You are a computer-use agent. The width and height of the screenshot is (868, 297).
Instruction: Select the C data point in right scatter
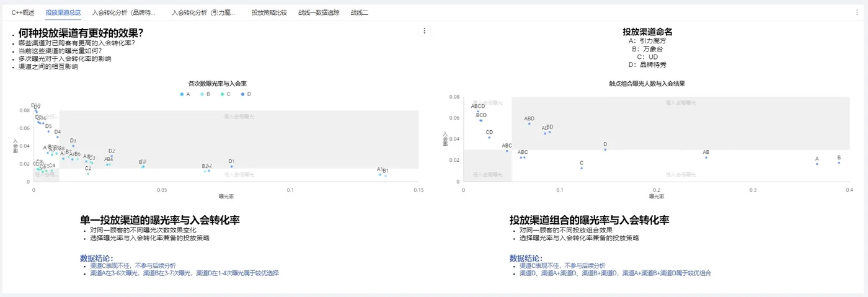582,168
